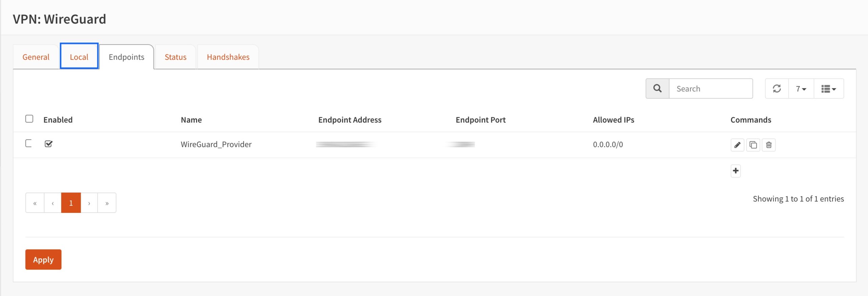Toggle the enabled checkmark for WireGuard_Provider
Screen dimensions: 868x296
coord(48,144)
